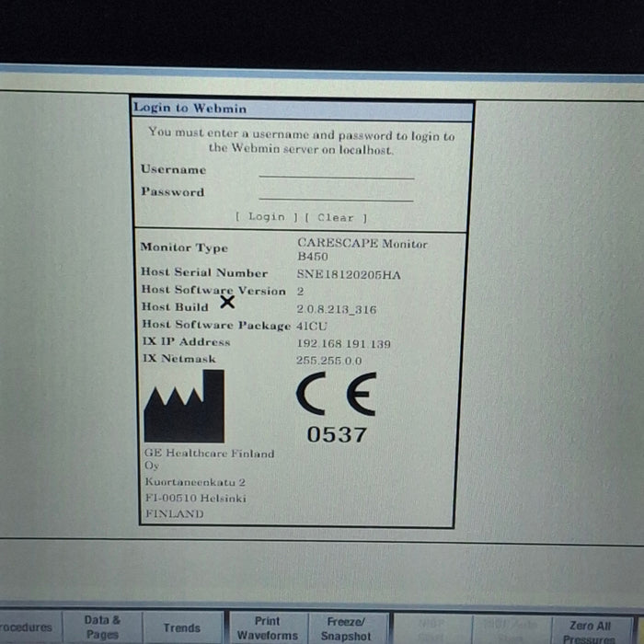Screen dimensions: 644x644
Task: Click the serial number SNE18120205HA
Action: [349, 274]
